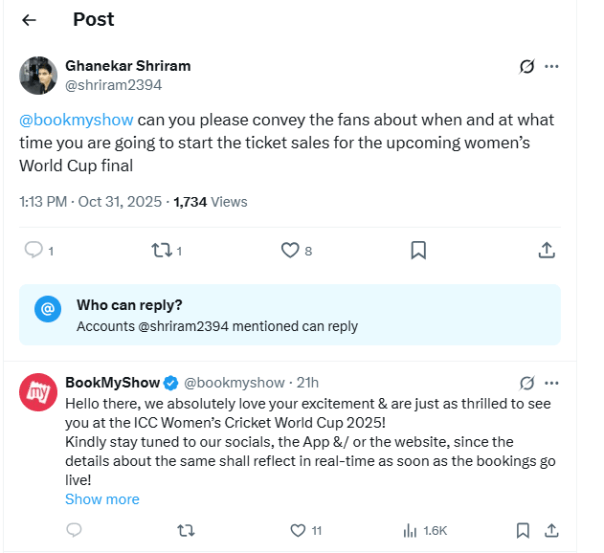Bookmark the BookMyShow reply
This screenshot has height=553, width=604.
[x=522, y=530]
